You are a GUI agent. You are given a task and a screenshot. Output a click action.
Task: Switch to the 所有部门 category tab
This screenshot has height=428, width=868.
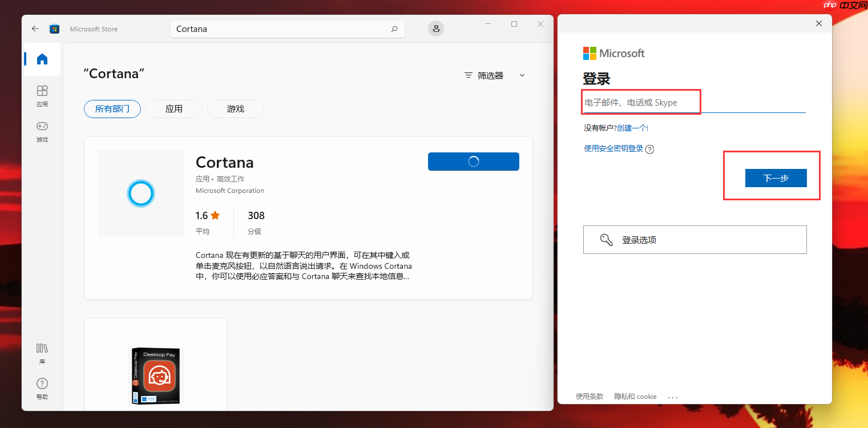coord(112,108)
